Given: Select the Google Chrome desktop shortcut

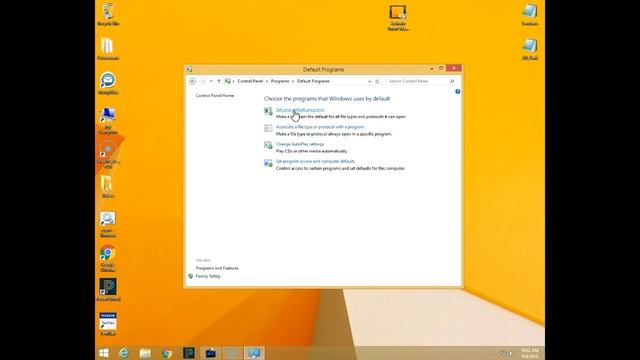Looking at the screenshot, I should (x=108, y=258).
